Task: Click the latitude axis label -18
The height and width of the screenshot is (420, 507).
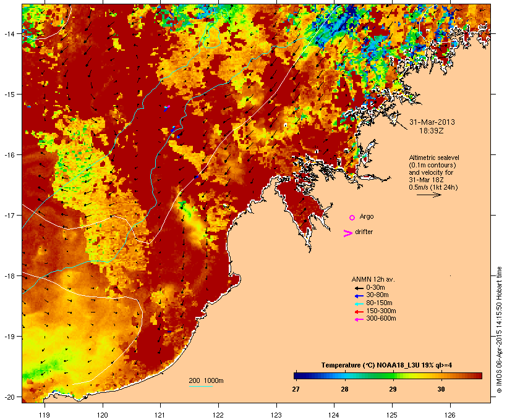Action: 9,276
